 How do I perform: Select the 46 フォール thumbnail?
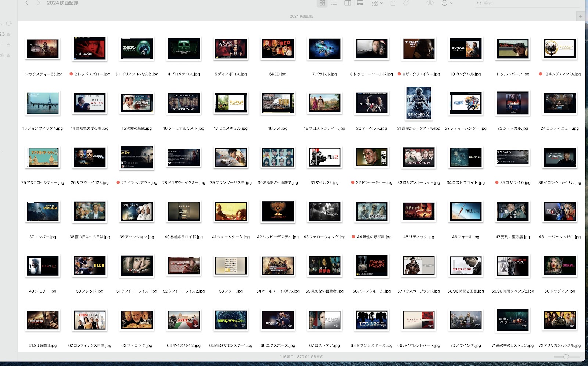(x=466, y=211)
